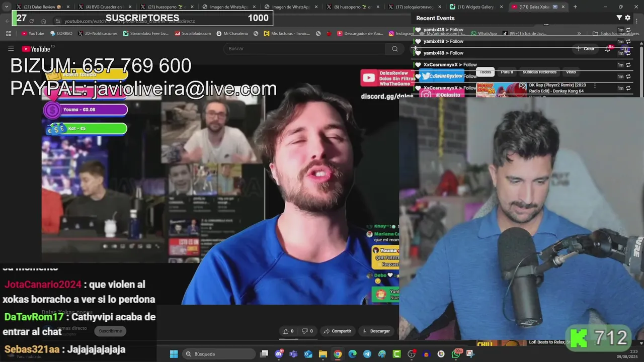
Task: Click the Windows taskbar Búsqueda box
Action: click(x=218, y=354)
